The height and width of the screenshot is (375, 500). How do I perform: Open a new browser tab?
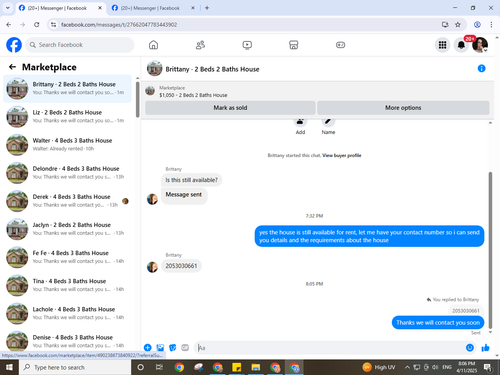[207, 8]
